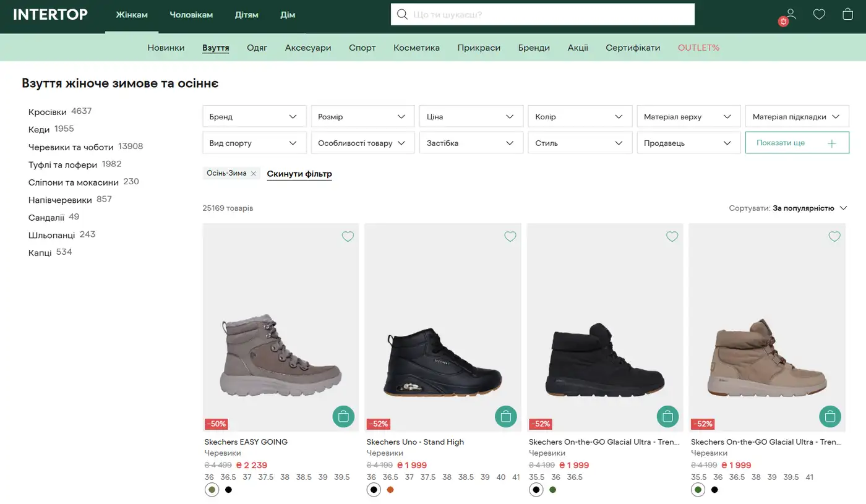Open the Бренди menu item
This screenshot has width=866, height=504.
[x=534, y=48]
